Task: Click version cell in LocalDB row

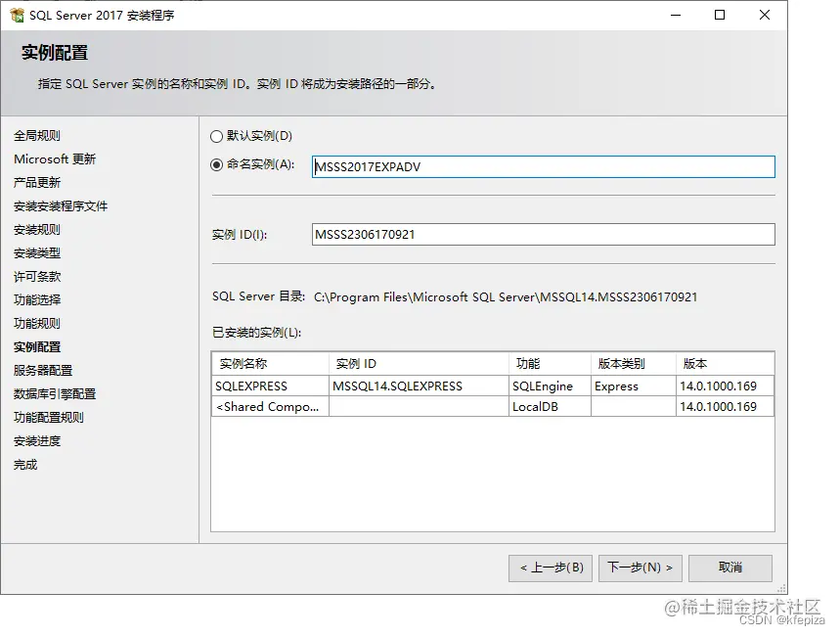Action: point(725,406)
